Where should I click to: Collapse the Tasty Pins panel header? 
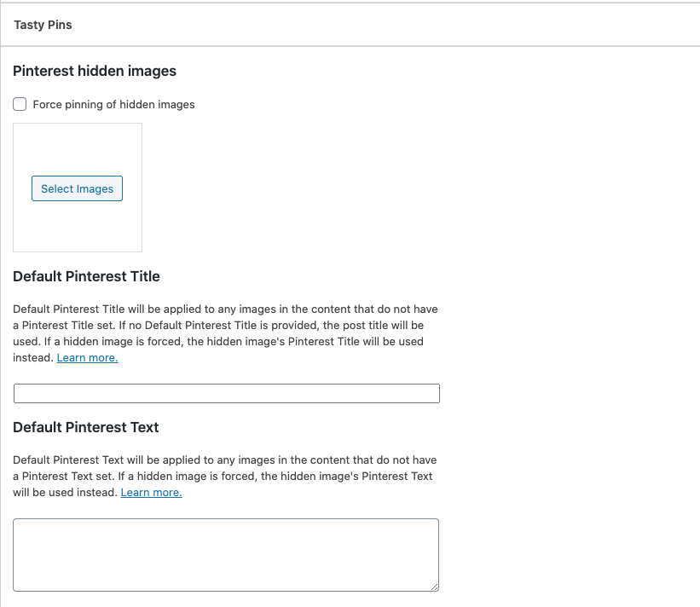point(350,25)
